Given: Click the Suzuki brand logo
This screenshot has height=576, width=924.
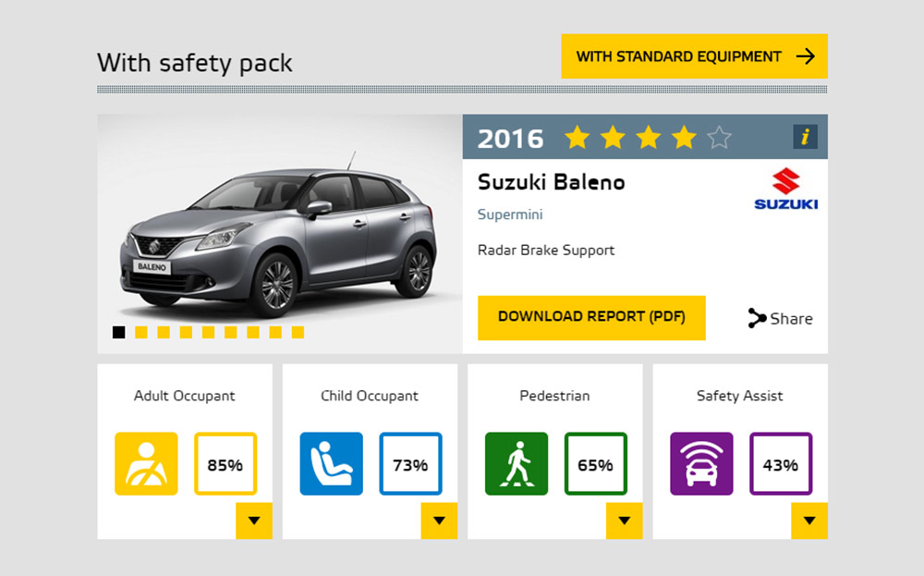Looking at the screenshot, I should tap(786, 190).
